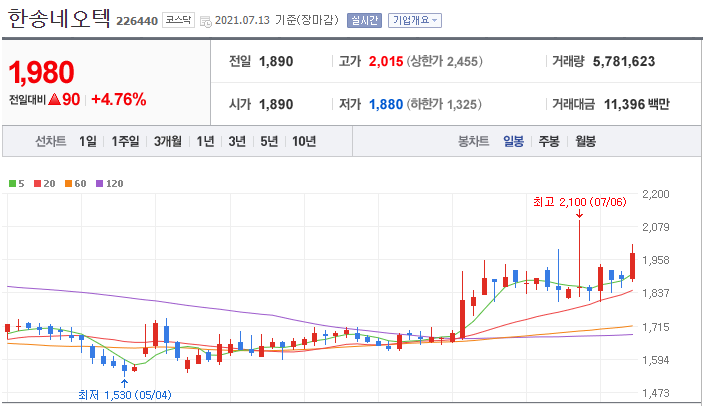Click the 선차트 label

coord(51,142)
